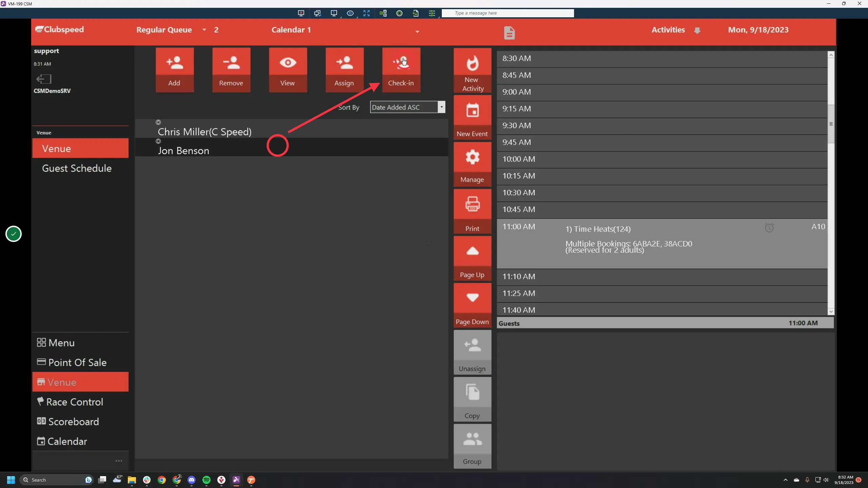This screenshot has height=488, width=868.
Task: Open Spotify from the taskbar
Action: pyautogui.click(x=206, y=480)
